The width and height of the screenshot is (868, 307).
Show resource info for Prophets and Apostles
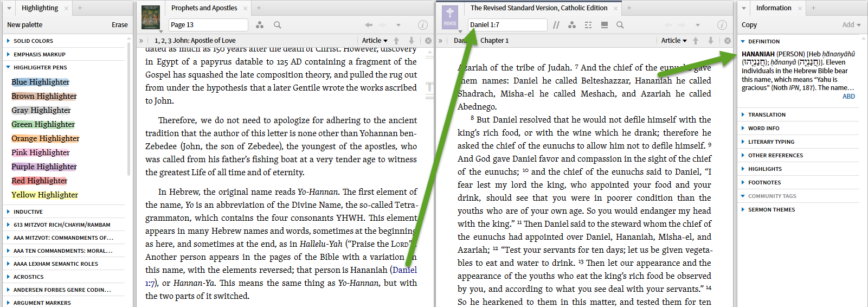(x=423, y=25)
